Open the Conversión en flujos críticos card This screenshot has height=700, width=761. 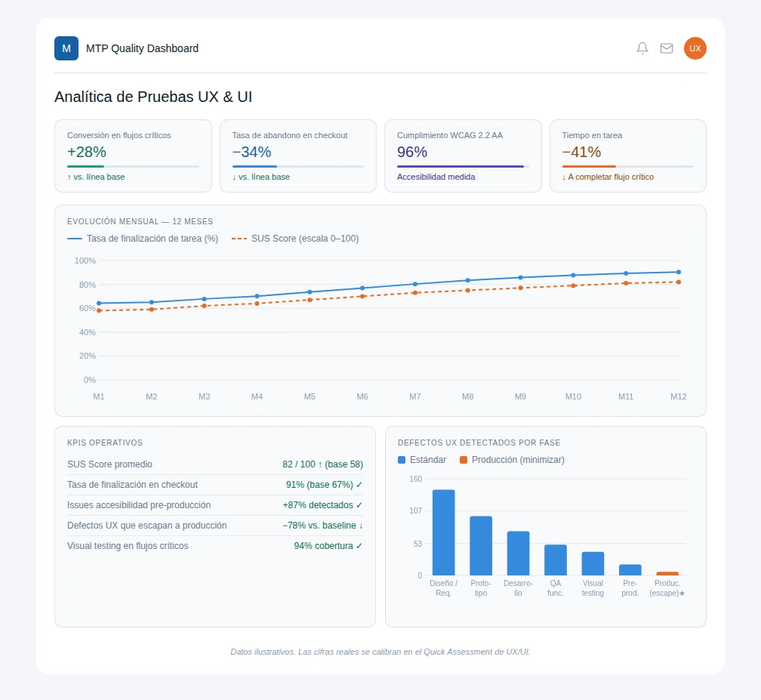point(133,156)
